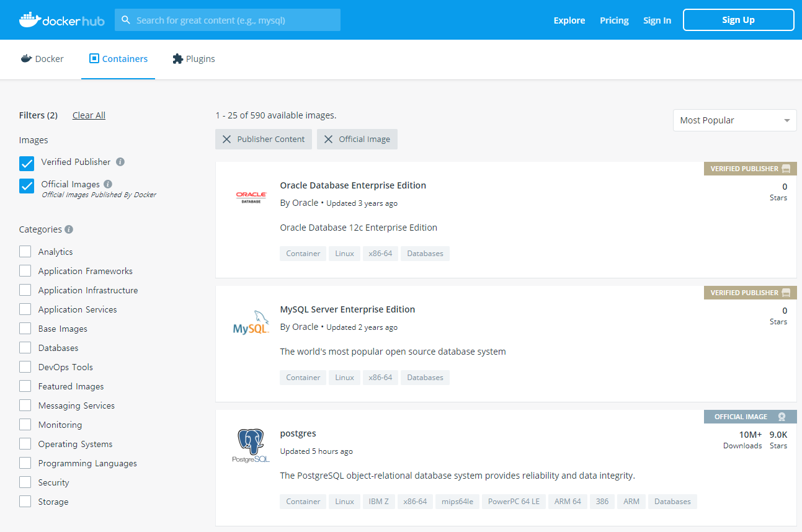
Task: Remove the Official Image filter chip via X
Action: click(x=329, y=140)
